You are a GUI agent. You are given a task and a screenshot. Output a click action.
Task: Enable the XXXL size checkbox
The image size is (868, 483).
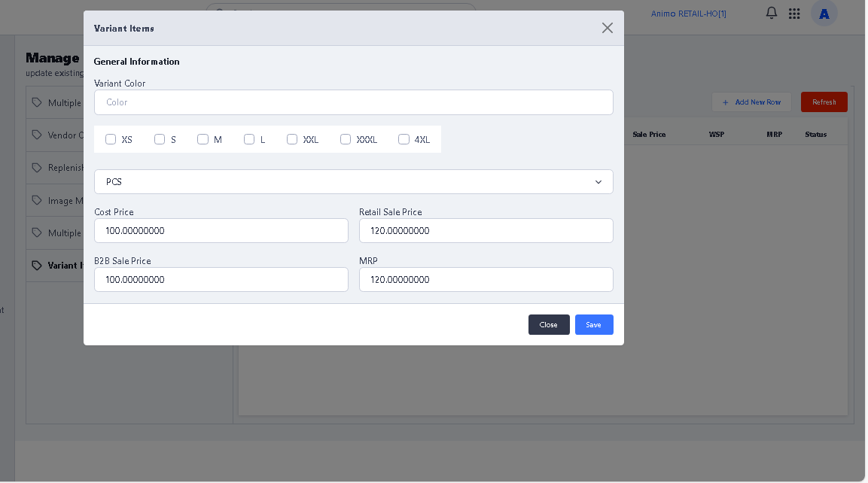(346, 139)
